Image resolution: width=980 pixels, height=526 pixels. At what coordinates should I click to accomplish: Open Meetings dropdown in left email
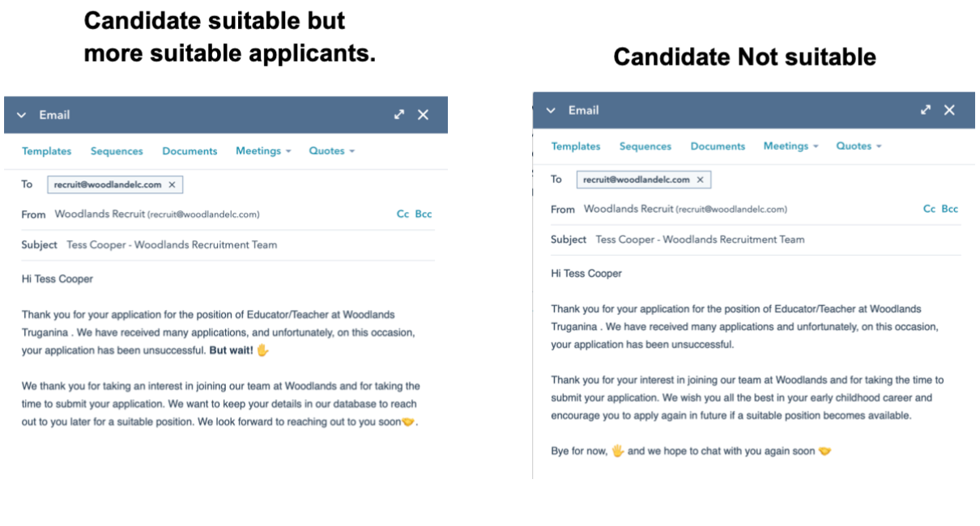pos(263,151)
